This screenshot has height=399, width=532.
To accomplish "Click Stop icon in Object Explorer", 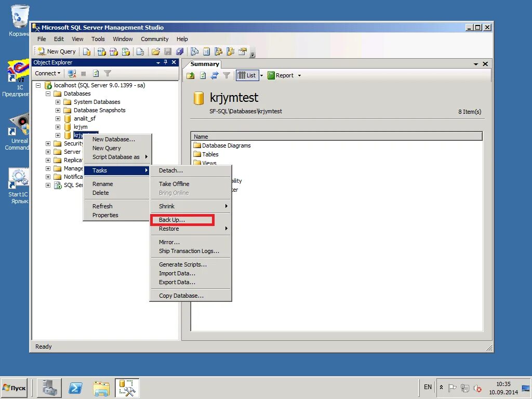I will 84,73.
